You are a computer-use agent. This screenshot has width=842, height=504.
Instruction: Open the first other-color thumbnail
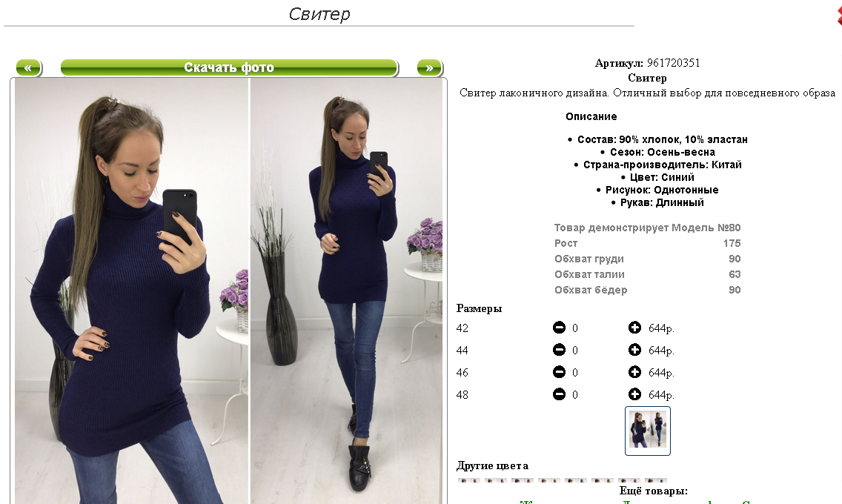468,480
